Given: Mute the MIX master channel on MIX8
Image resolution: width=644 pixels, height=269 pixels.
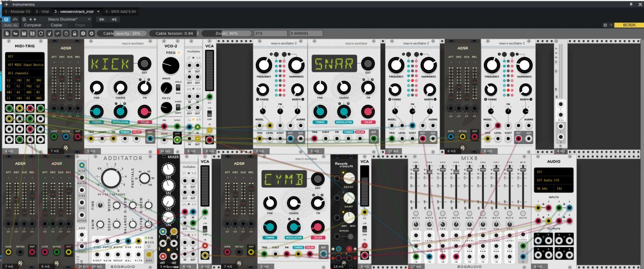Looking at the screenshot, I should [x=523, y=213].
